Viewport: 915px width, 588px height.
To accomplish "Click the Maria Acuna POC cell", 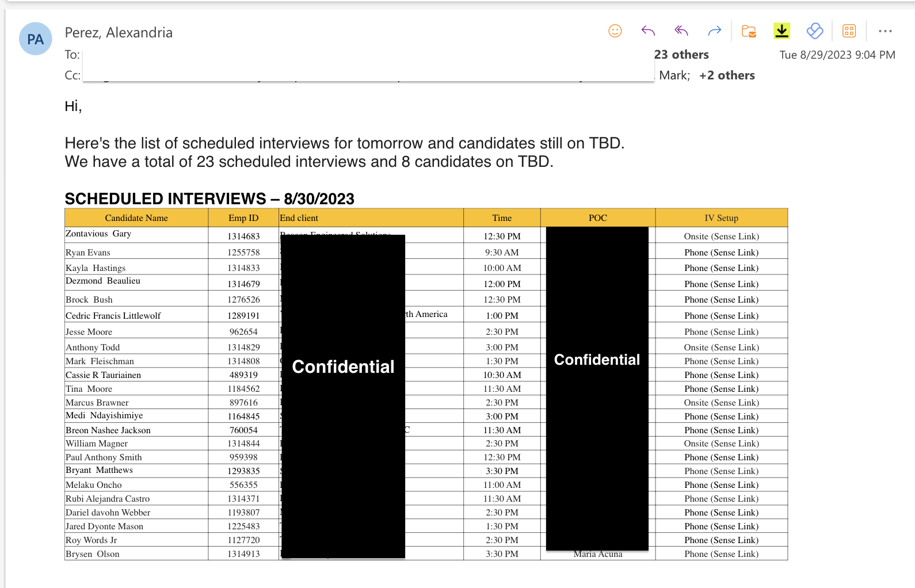I will 598,554.
